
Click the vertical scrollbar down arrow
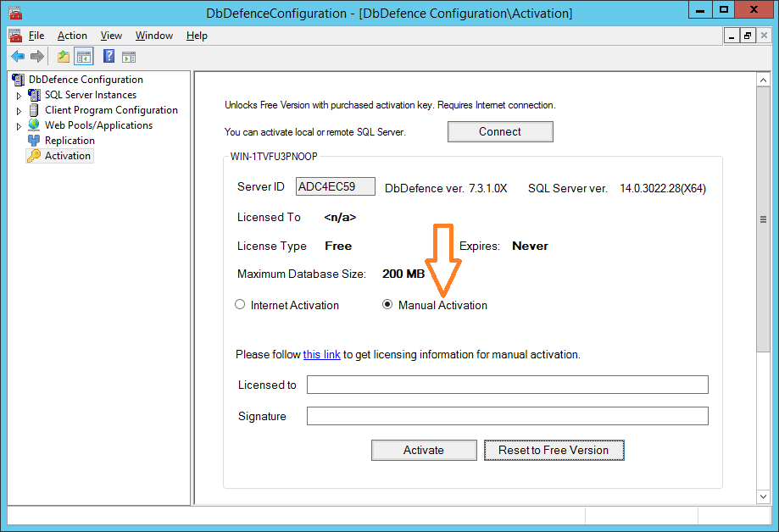763,496
